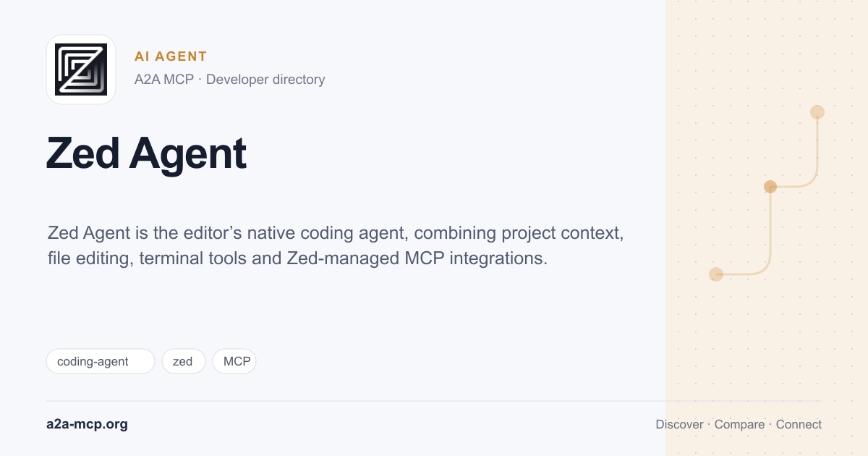Image resolution: width=868 pixels, height=456 pixels.
Task: Click the middle node of the path graphic
Action: pyautogui.click(x=770, y=187)
